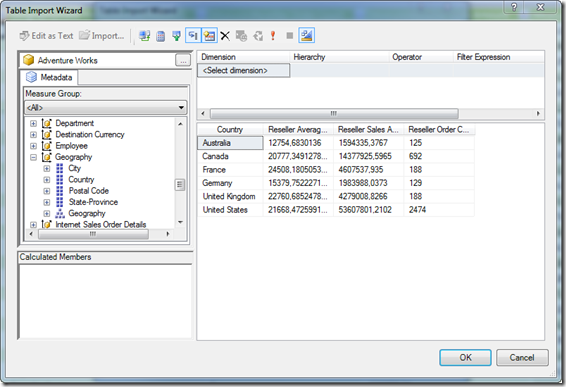Image resolution: width=566 pixels, height=387 pixels.
Task: Select the Employee dimension icon
Action: (47, 146)
